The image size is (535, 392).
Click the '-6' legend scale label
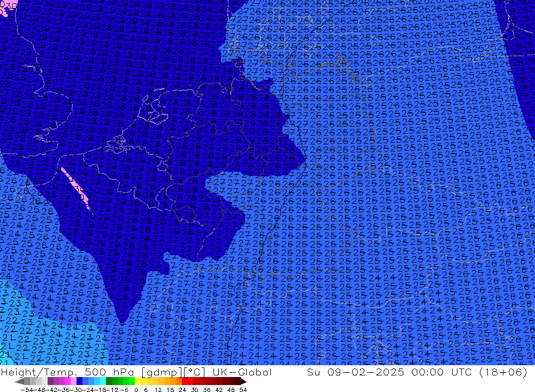tap(124, 390)
